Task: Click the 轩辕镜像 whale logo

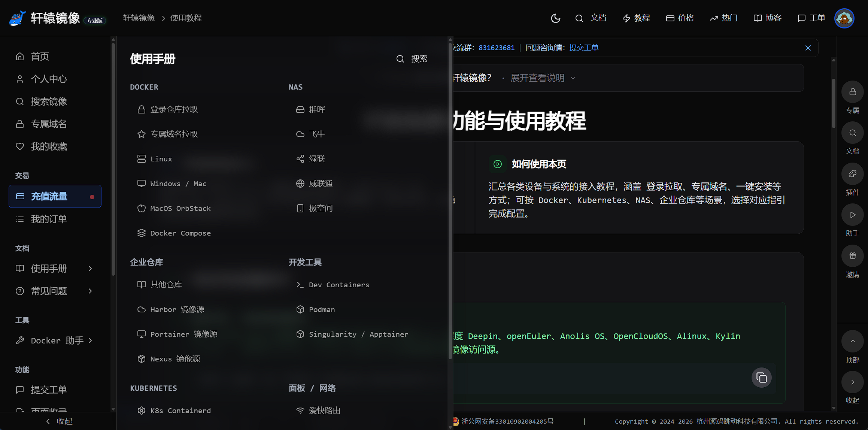Action: pos(18,18)
